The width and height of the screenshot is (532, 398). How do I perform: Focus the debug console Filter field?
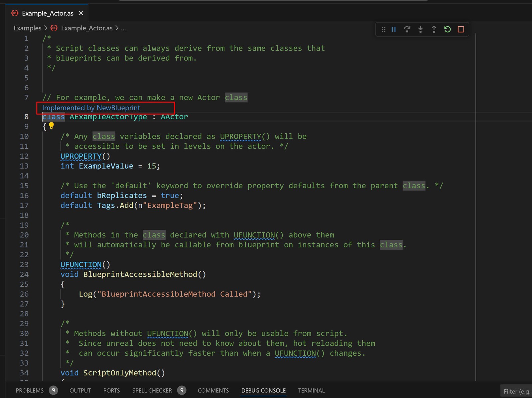point(516,391)
